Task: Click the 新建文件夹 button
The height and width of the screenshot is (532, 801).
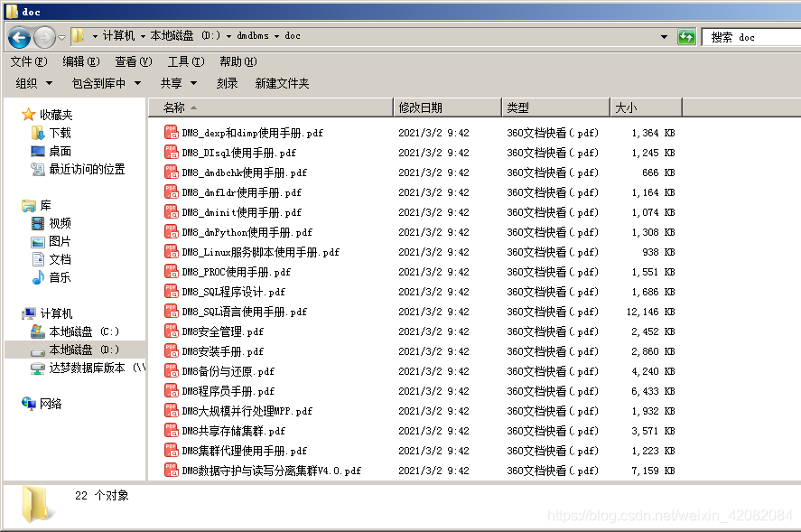Action: click(282, 83)
